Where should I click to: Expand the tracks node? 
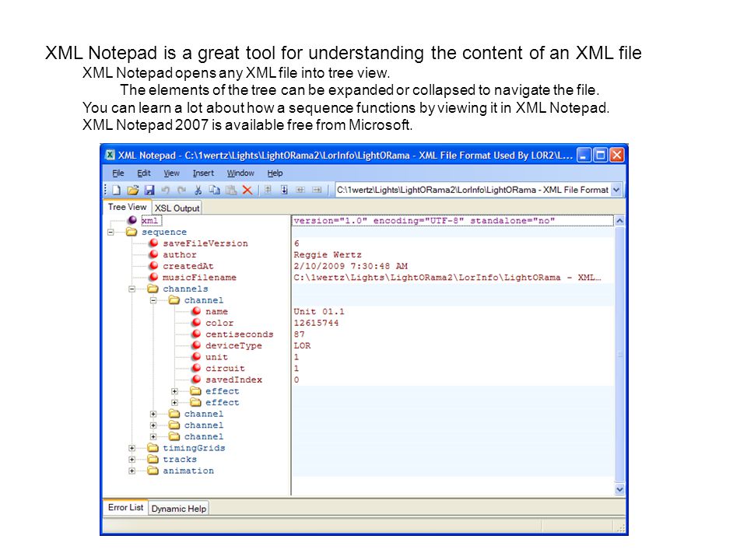pyautogui.click(x=132, y=460)
